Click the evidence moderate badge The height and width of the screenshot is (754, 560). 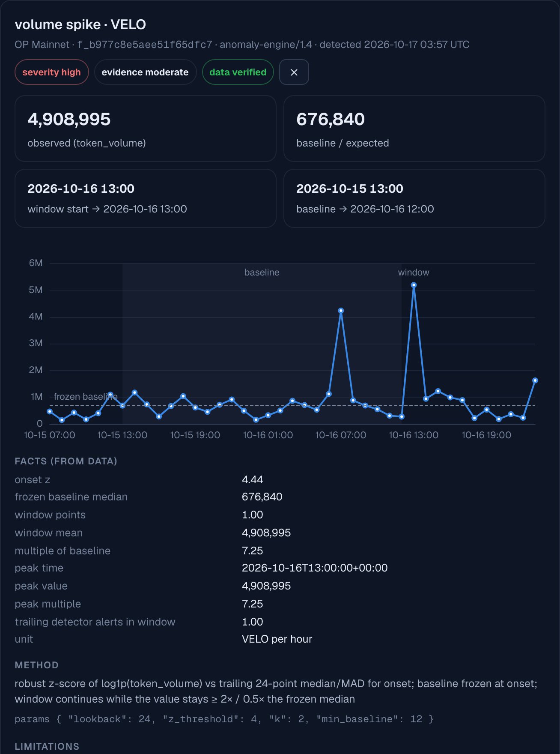[145, 72]
